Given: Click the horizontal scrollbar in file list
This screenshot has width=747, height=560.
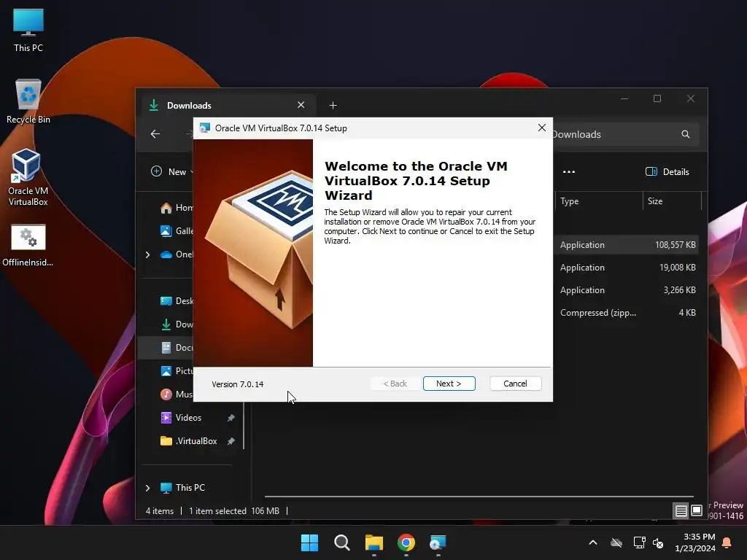Looking at the screenshot, I should coord(479,496).
